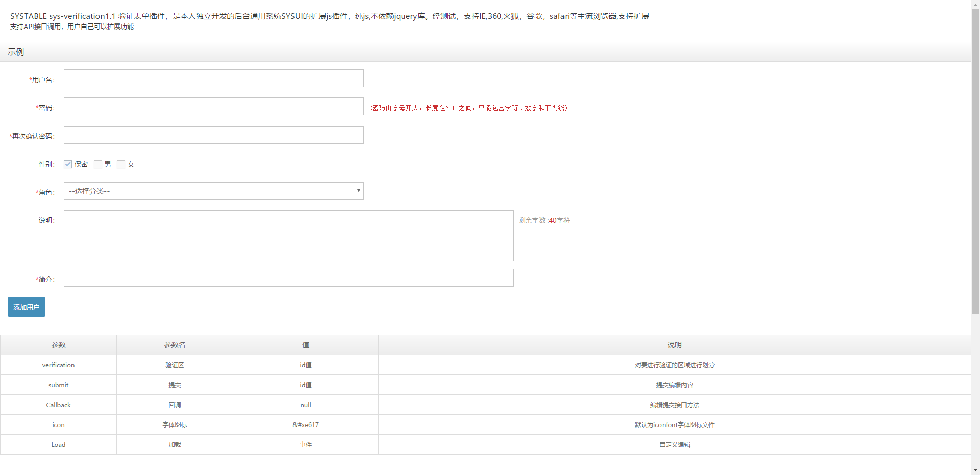Click the &#xe617 value cell
This screenshot has height=475, width=980.
tap(306, 424)
